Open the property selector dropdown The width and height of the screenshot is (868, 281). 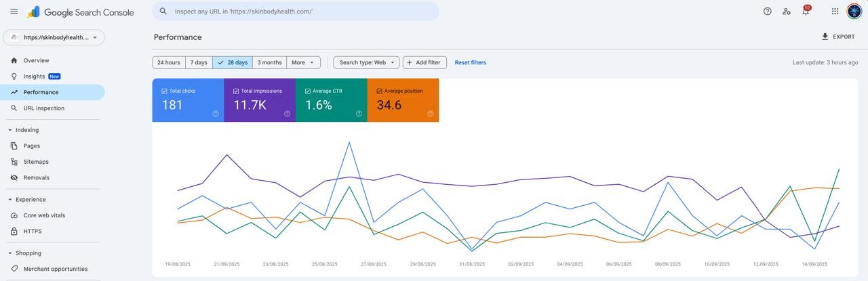tap(54, 37)
